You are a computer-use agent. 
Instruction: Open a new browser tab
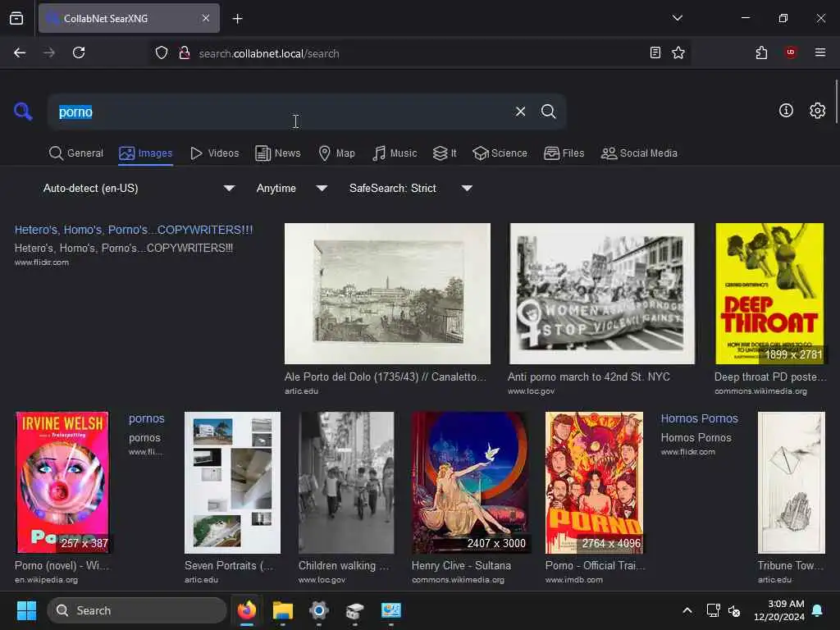237,19
